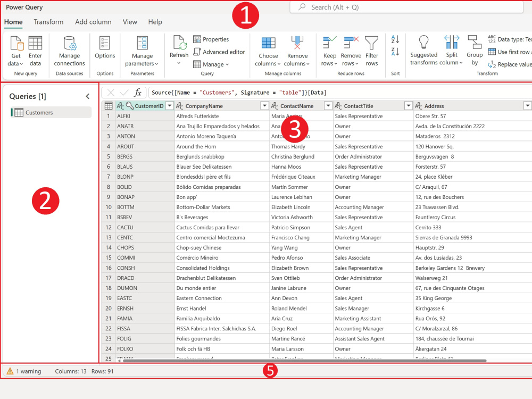
Task: Click the warning icon in status bar
Action: [10, 371]
